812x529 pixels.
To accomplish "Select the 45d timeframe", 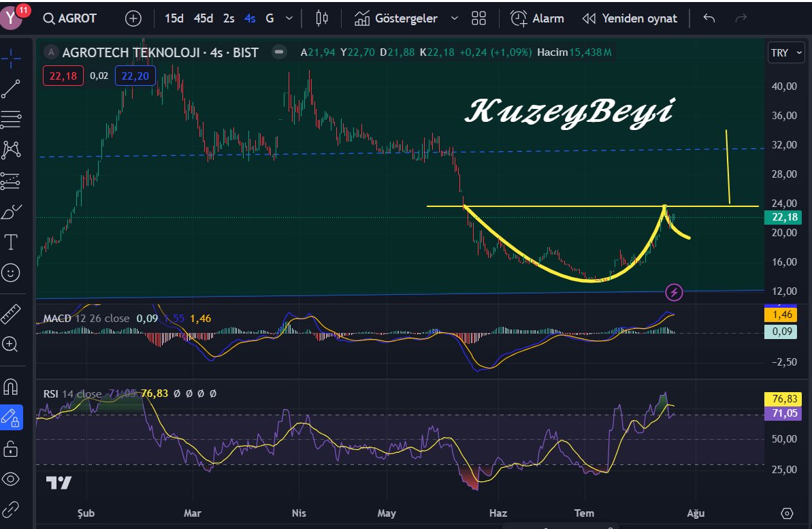I will click(x=204, y=18).
